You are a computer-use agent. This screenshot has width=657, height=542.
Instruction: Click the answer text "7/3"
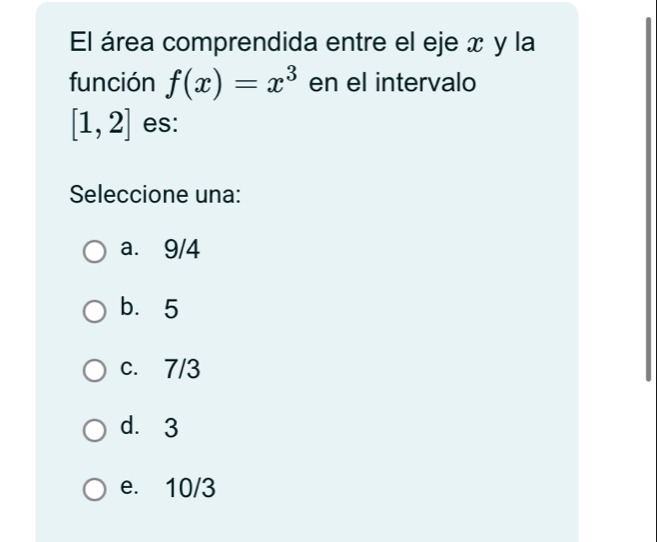[x=184, y=371]
